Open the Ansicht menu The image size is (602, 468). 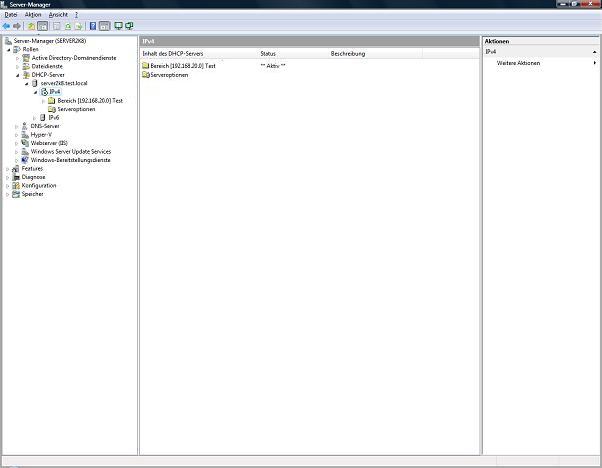58,15
